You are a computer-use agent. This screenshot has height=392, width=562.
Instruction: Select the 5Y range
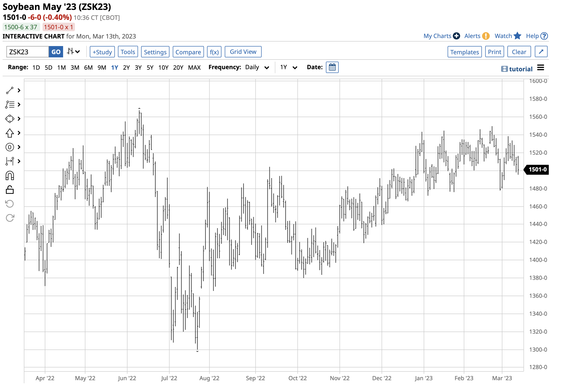150,68
